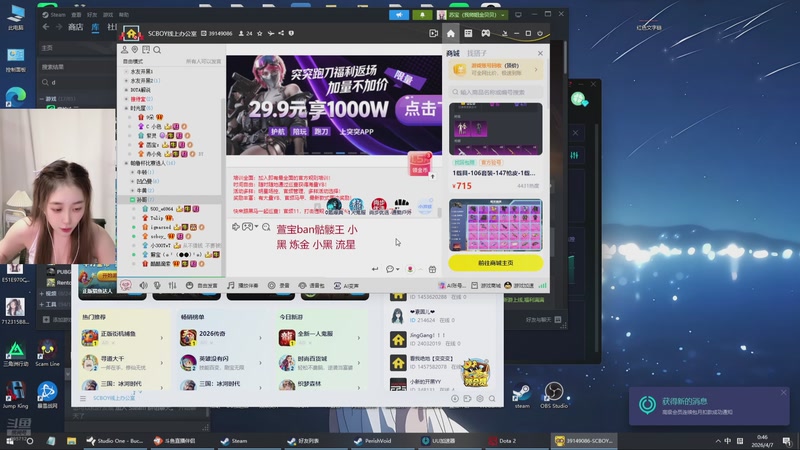Open the list panel icon beside home
This screenshot has height=450, width=800.
[468, 34]
